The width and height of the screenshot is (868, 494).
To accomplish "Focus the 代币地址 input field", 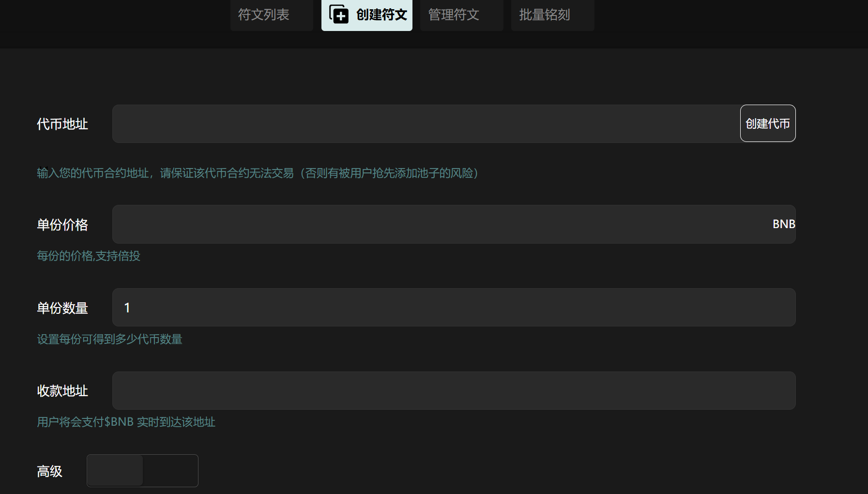I will pyautogui.click(x=426, y=123).
